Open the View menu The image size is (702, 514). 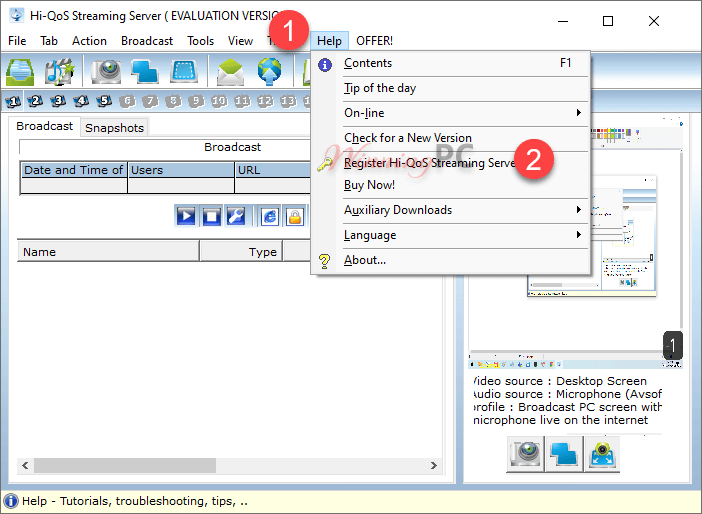(240, 41)
